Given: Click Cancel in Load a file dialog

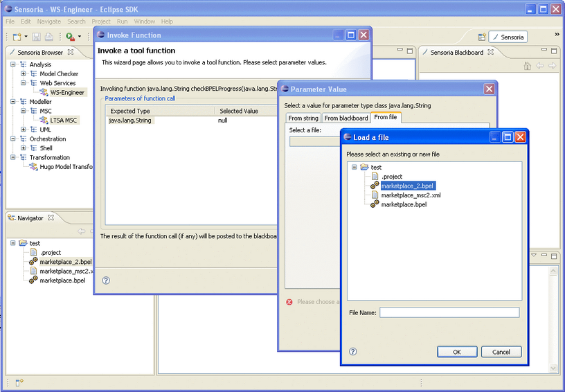Looking at the screenshot, I should click(x=501, y=352).
